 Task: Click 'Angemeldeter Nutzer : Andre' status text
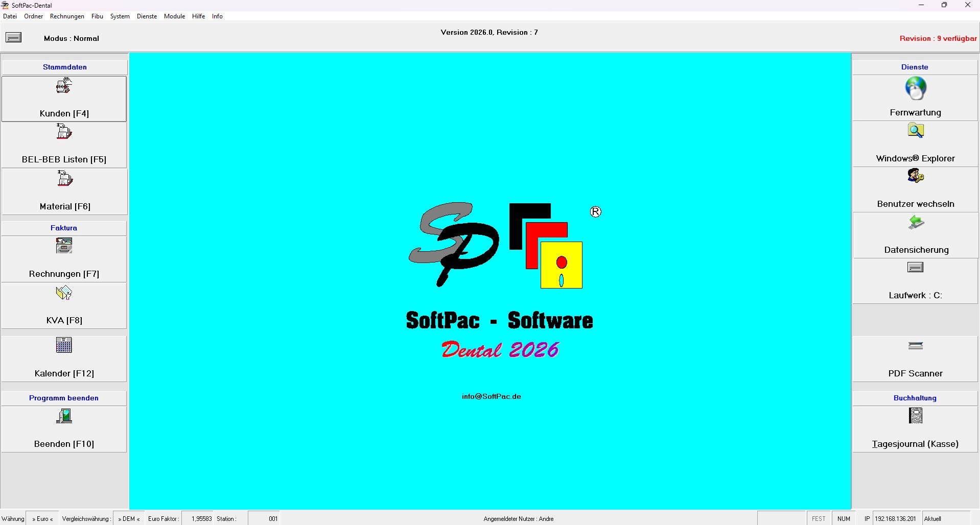519,519
